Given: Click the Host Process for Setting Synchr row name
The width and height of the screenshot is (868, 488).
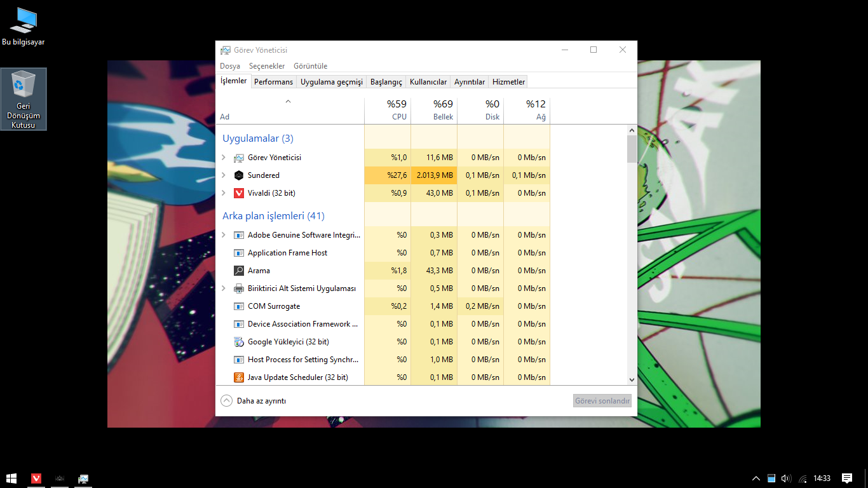Looking at the screenshot, I should pyautogui.click(x=303, y=360).
